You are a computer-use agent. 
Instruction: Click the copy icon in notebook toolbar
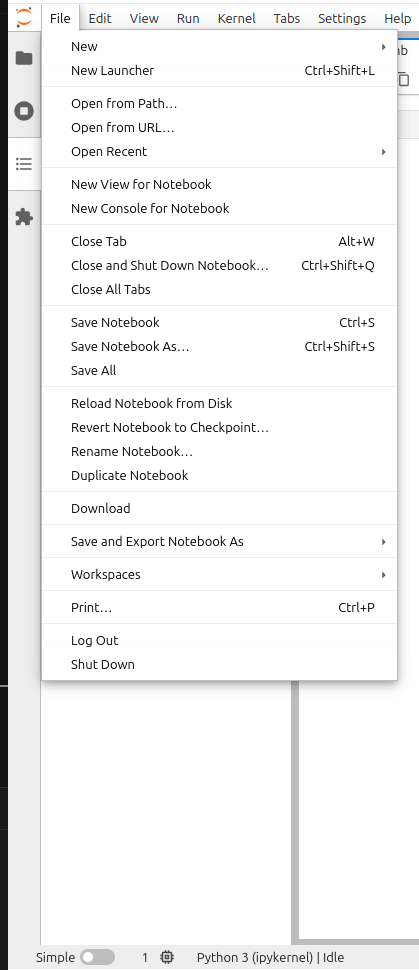coord(404,79)
